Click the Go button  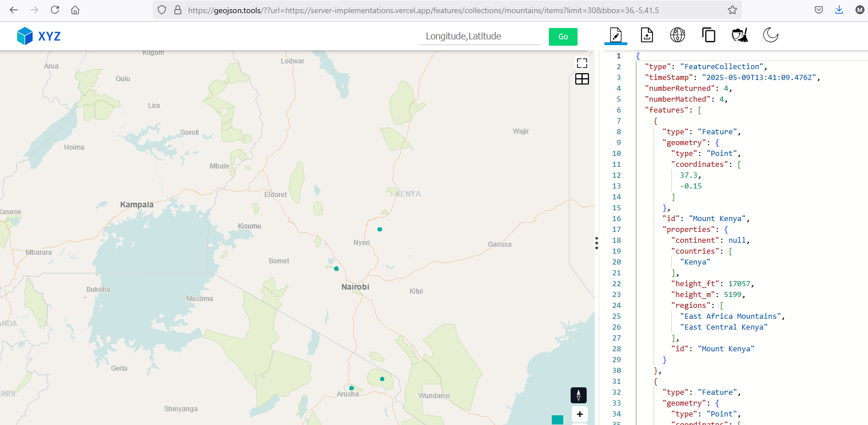563,37
